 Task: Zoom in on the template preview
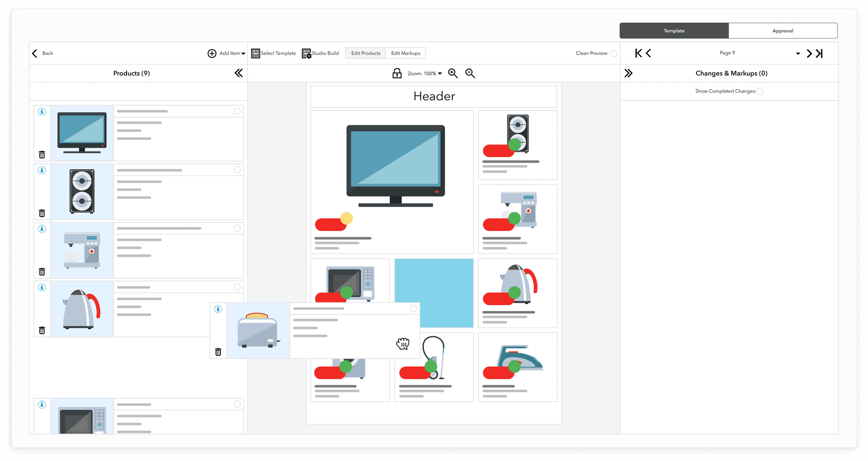[453, 73]
